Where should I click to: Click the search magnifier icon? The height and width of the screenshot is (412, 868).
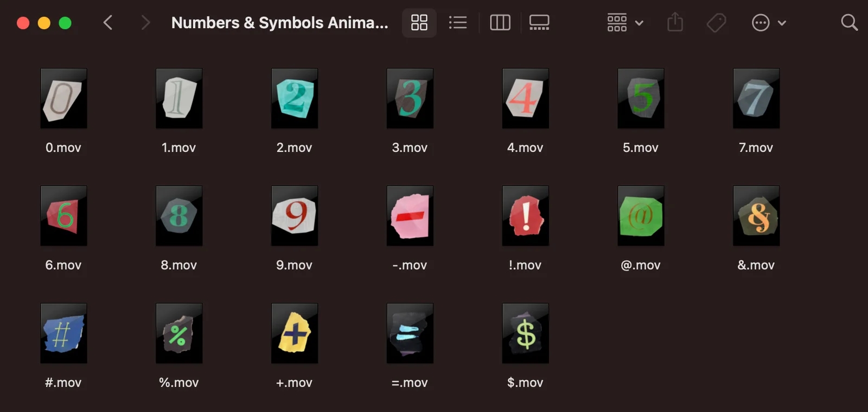[x=849, y=23]
